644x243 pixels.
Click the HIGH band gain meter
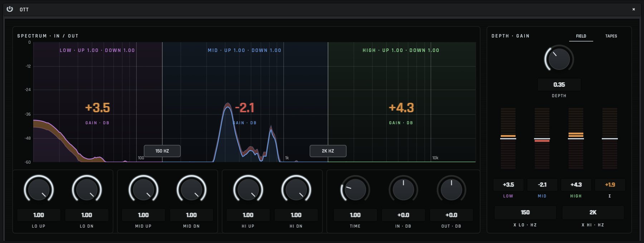pos(576,138)
